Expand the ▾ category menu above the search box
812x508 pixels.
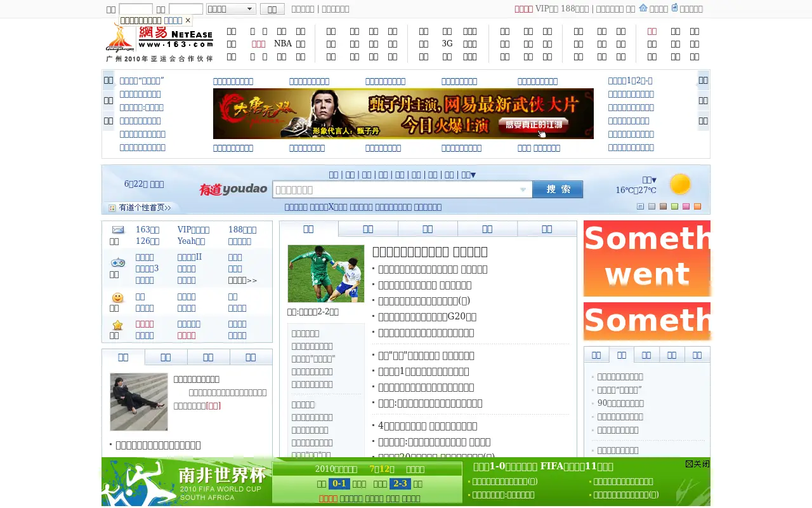[468, 175]
